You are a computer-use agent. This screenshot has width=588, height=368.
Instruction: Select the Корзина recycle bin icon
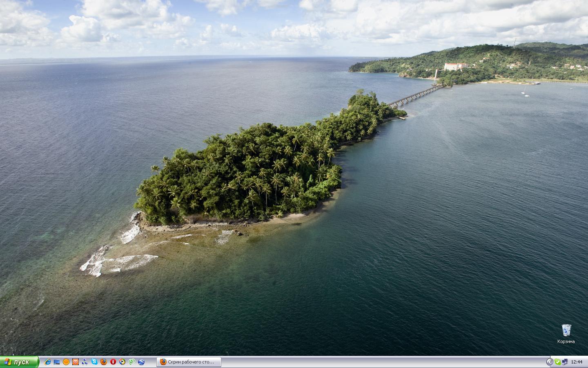(x=566, y=330)
